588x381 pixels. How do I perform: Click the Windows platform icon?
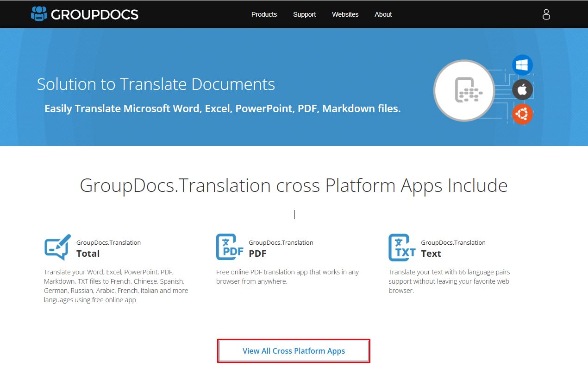(522, 65)
